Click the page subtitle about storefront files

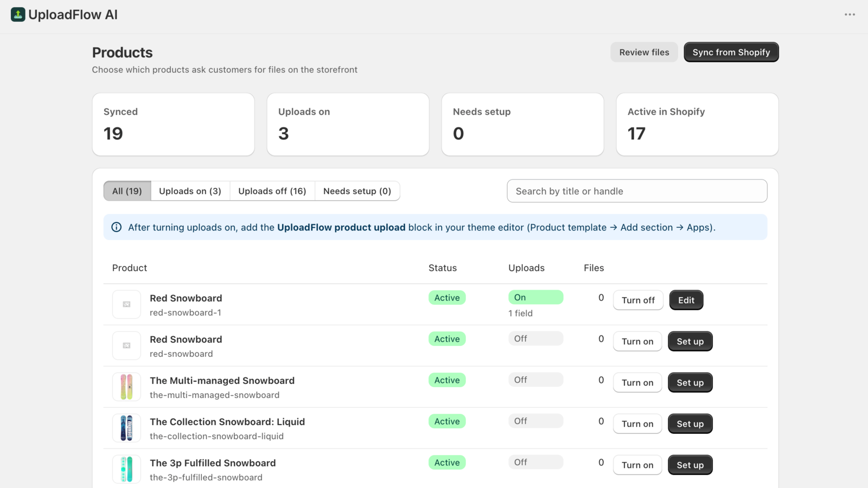click(x=225, y=69)
